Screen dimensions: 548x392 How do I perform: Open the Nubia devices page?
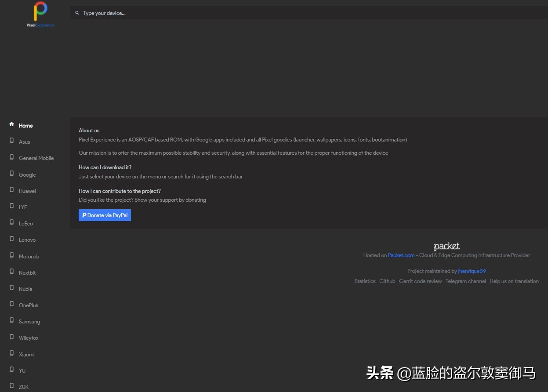25,289
